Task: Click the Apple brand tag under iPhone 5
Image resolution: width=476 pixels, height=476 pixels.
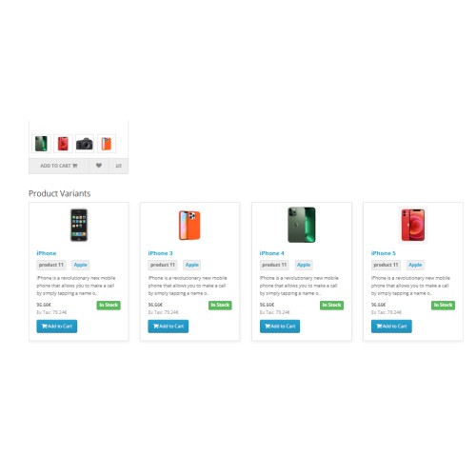Action: [415, 265]
